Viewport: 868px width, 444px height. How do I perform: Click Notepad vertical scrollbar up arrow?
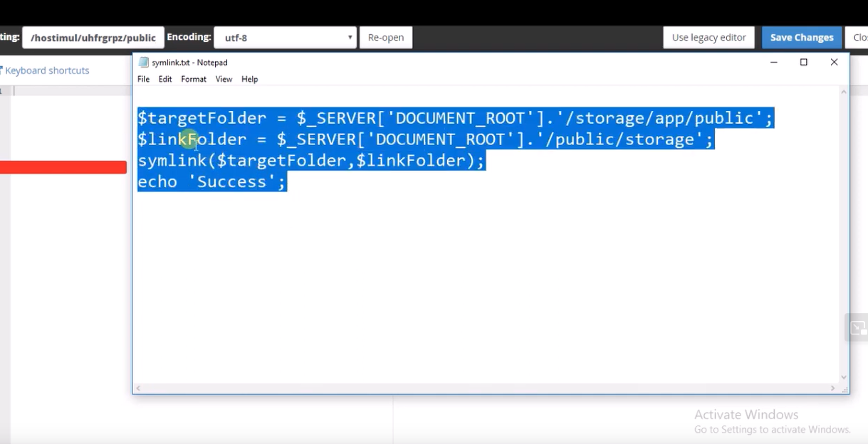pos(844,92)
